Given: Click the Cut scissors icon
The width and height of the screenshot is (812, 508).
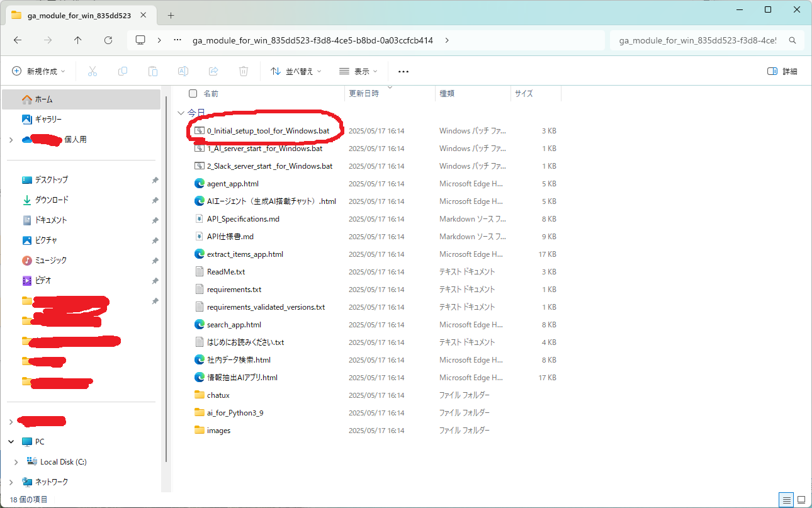Looking at the screenshot, I should pos(93,71).
